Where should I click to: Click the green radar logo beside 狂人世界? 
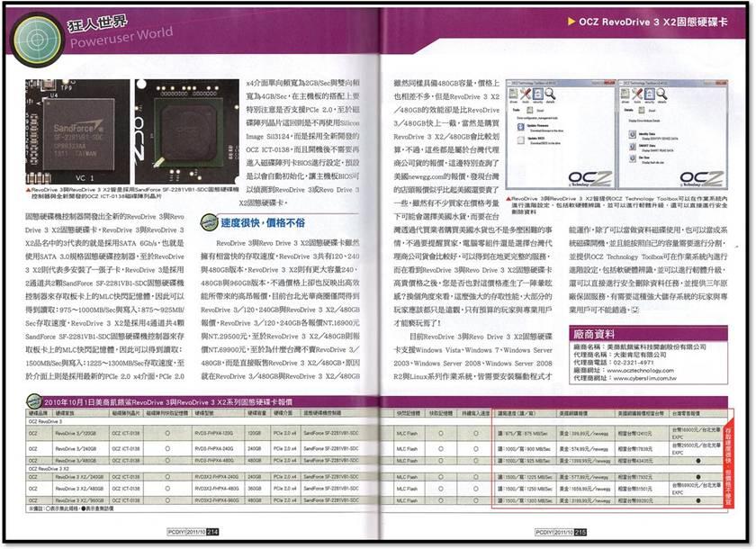(37, 40)
